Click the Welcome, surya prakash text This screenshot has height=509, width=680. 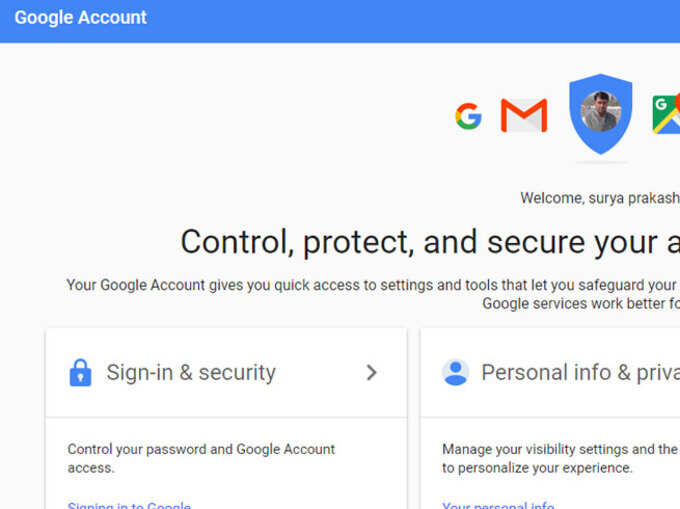600,198
